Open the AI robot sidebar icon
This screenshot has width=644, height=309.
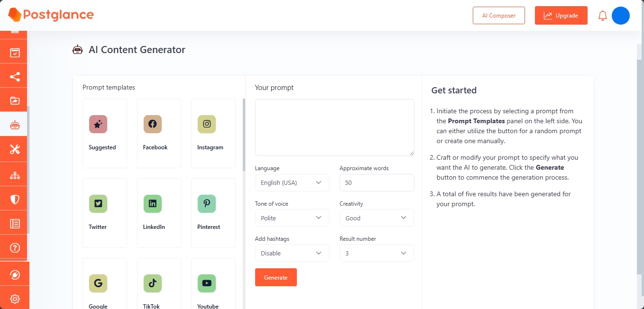point(15,125)
